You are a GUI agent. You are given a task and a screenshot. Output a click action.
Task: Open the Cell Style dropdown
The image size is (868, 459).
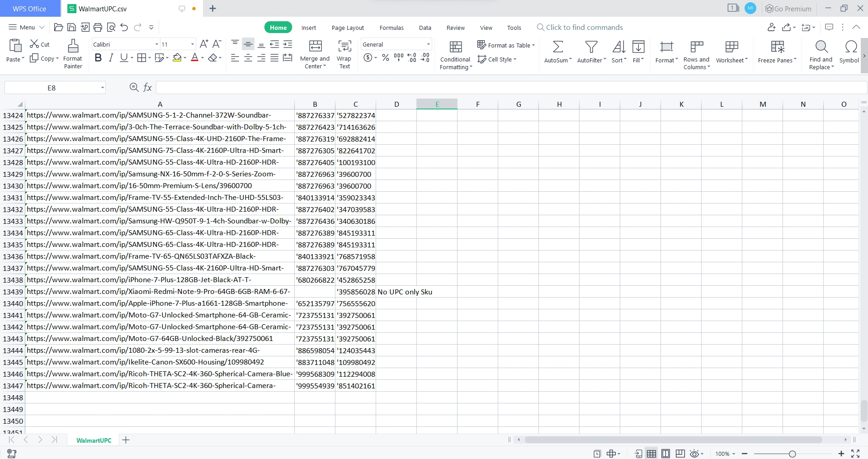coord(497,59)
